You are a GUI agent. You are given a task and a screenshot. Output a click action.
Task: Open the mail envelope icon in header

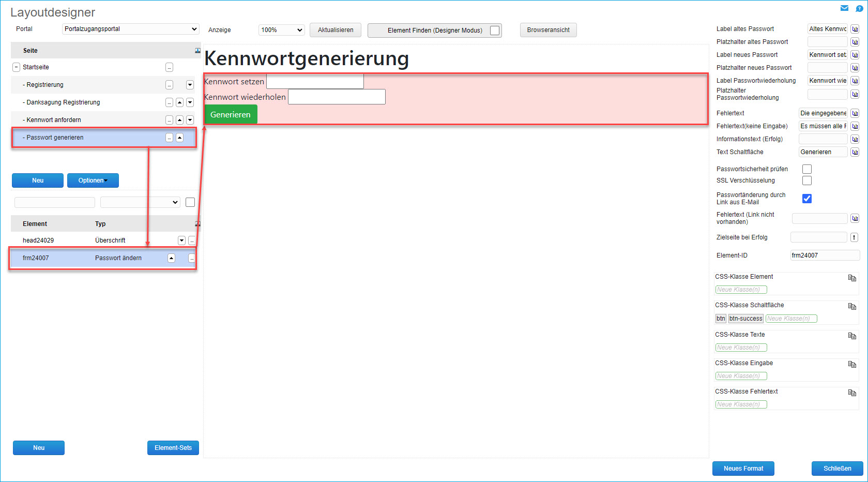coord(844,8)
